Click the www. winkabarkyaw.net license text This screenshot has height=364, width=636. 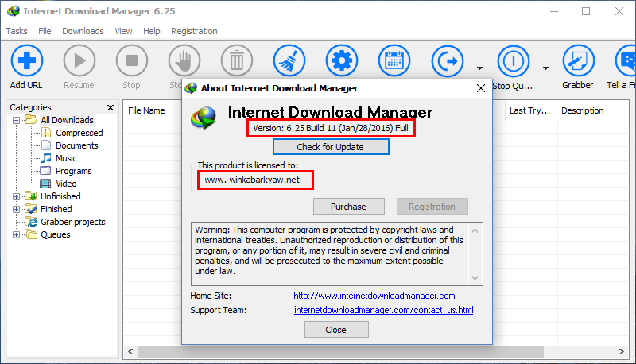click(x=252, y=180)
